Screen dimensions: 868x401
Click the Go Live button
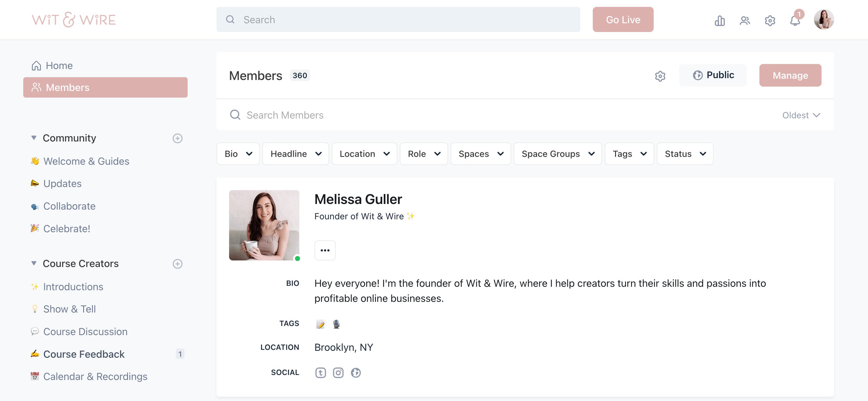(623, 19)
